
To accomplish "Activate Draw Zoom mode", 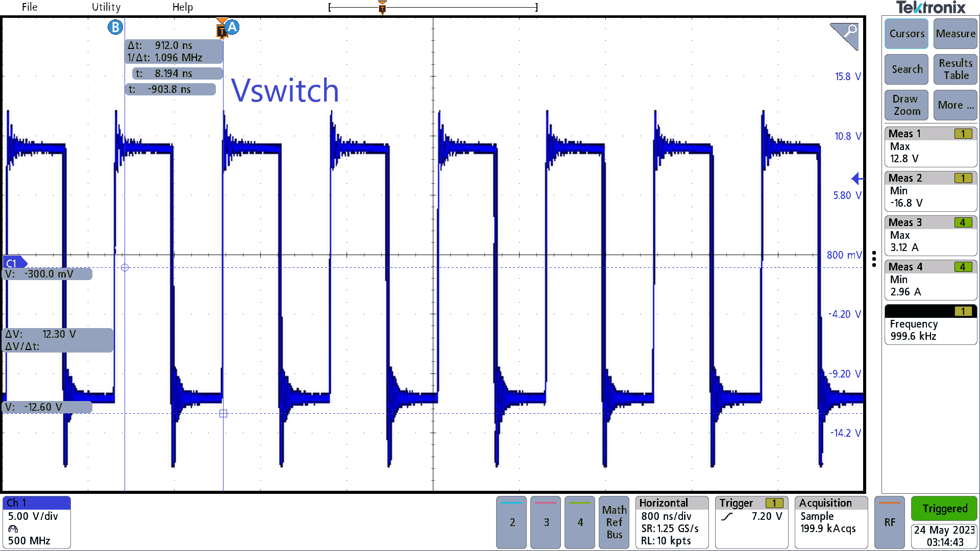I will (906, 105).
